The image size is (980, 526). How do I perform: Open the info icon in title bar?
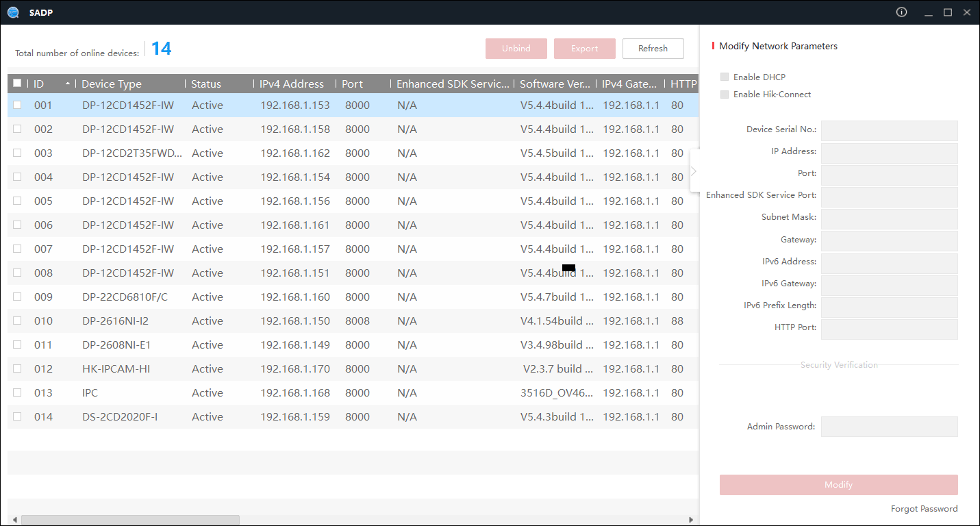click(901, 12)
